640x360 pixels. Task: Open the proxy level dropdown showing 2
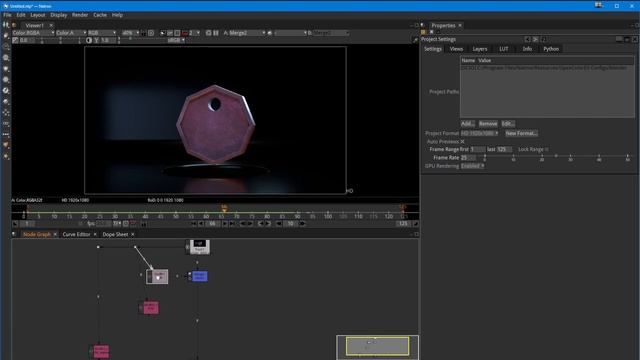click(x=194, y=33)
